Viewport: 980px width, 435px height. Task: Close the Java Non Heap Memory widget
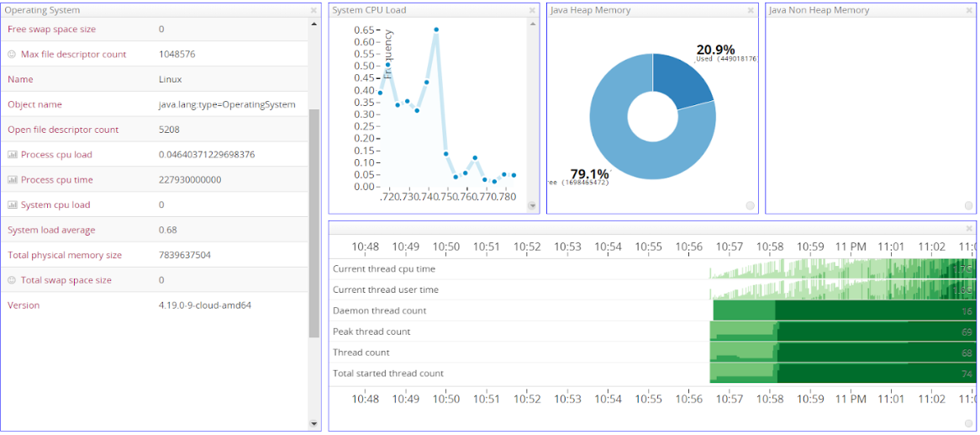click(969, 11)
